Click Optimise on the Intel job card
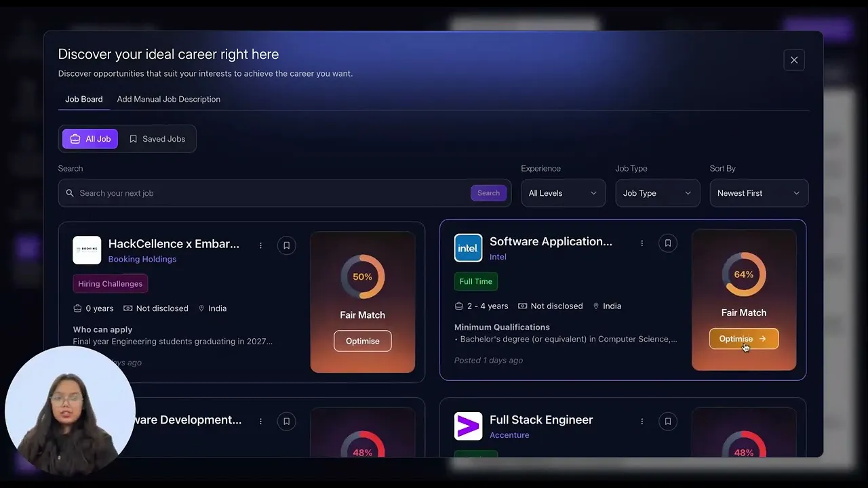The height and width of the screenshot is (488, 868). coord(744,339)
